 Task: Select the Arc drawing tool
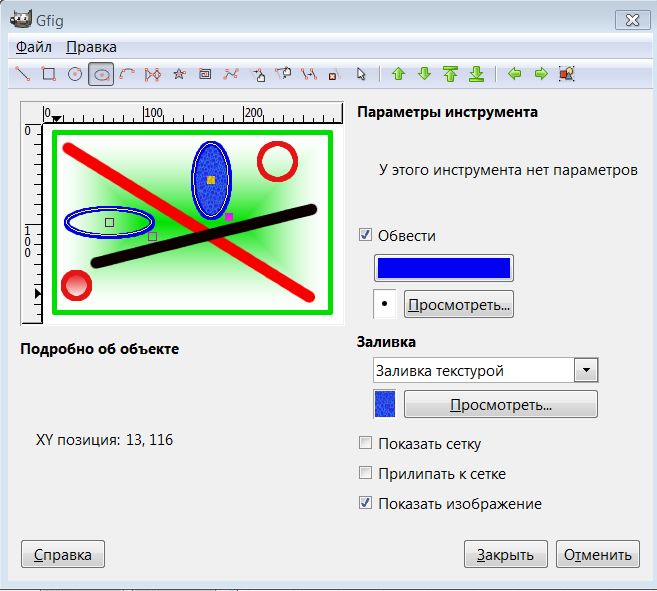127,74
